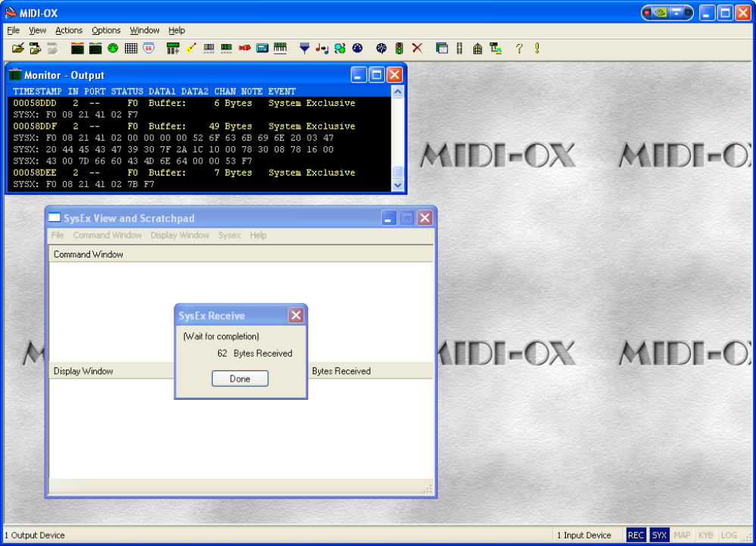Click the '62 Bytes Received' text
The image size is (756, 546).
(255, 353)
